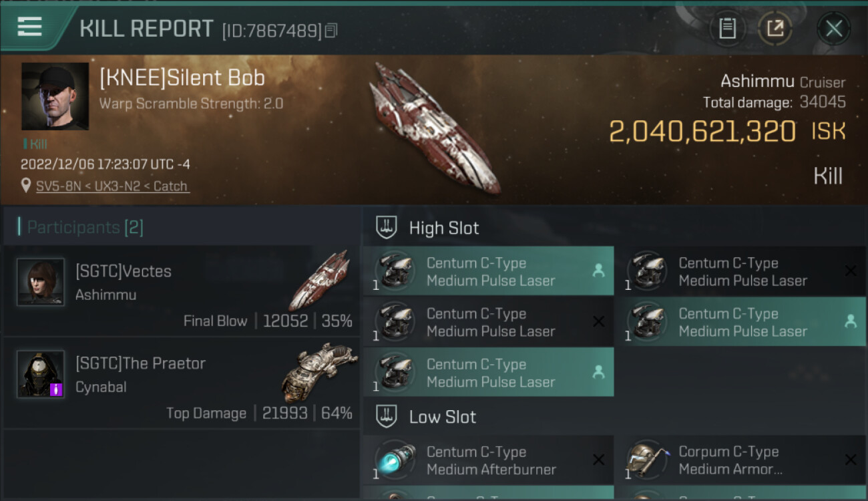Open Vectes' pilot portrait
Viewport: 868px width, 501px height.
(x=41, y=282)
